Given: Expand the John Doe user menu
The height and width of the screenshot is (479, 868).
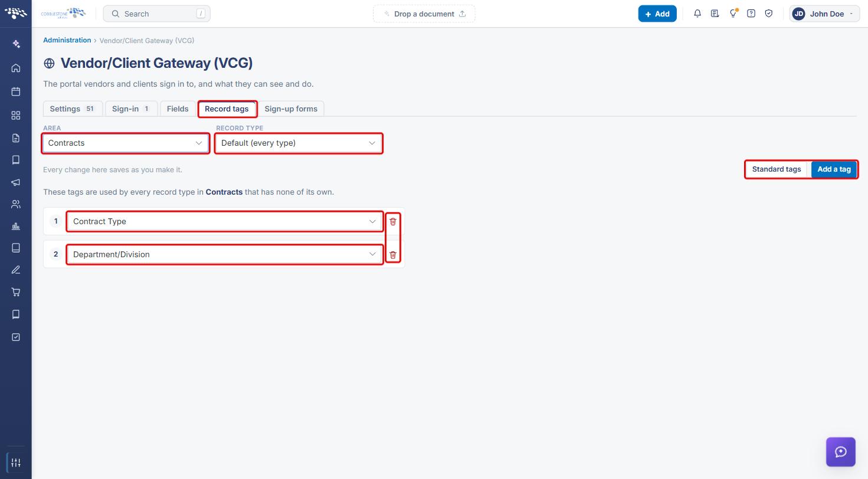Looking at the screenshot, I should 825,14.
